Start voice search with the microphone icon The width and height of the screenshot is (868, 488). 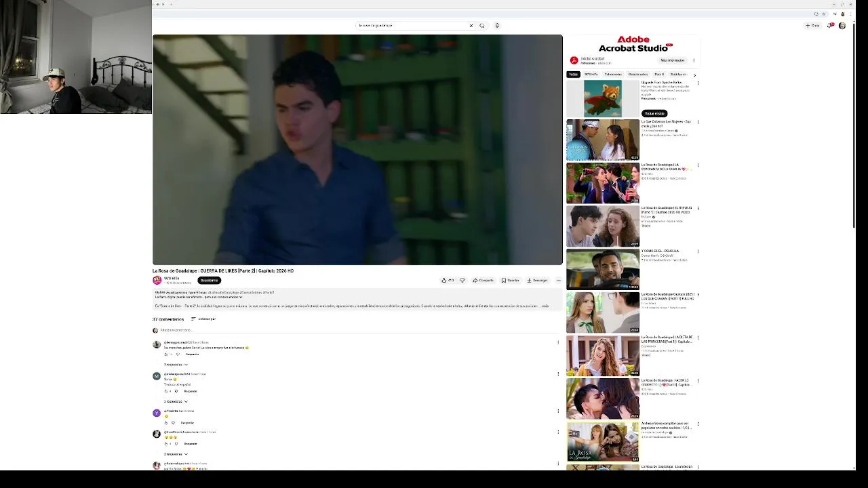coord(497,26)
